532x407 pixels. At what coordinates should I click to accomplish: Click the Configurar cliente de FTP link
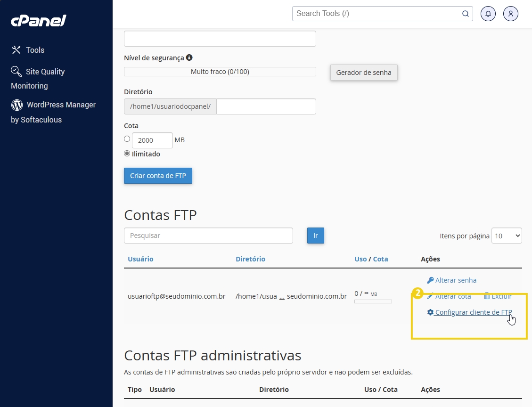473,312
